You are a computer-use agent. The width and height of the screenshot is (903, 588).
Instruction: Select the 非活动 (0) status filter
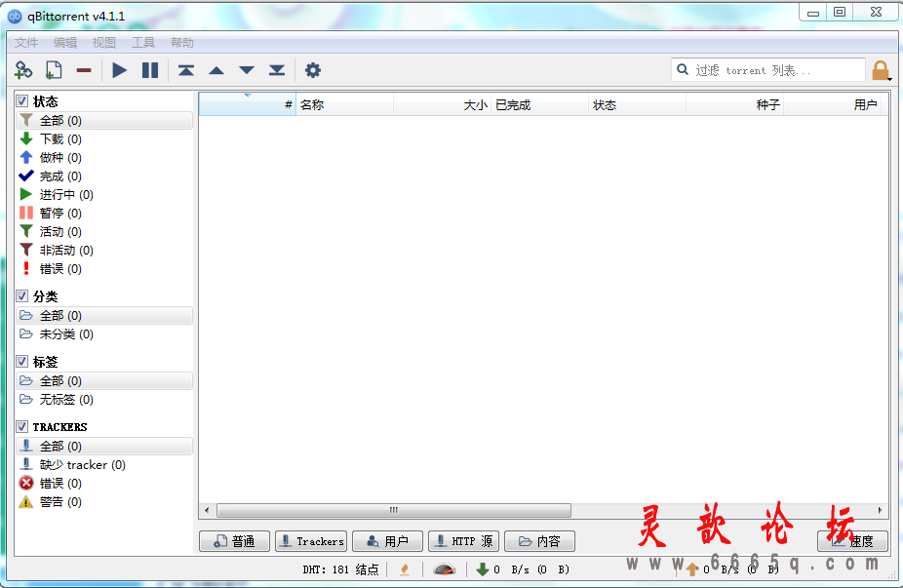coord(104,250)
